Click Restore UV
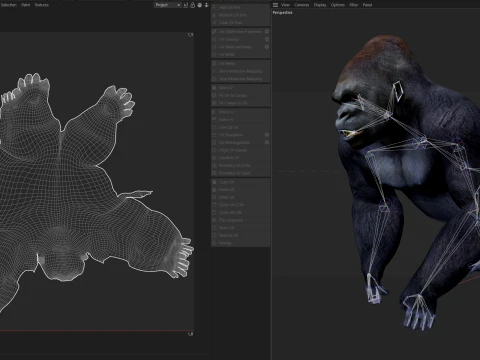Image resolution: width=480 pixels, height=360 pixels. pyautogui.click(x=240, y=235)
